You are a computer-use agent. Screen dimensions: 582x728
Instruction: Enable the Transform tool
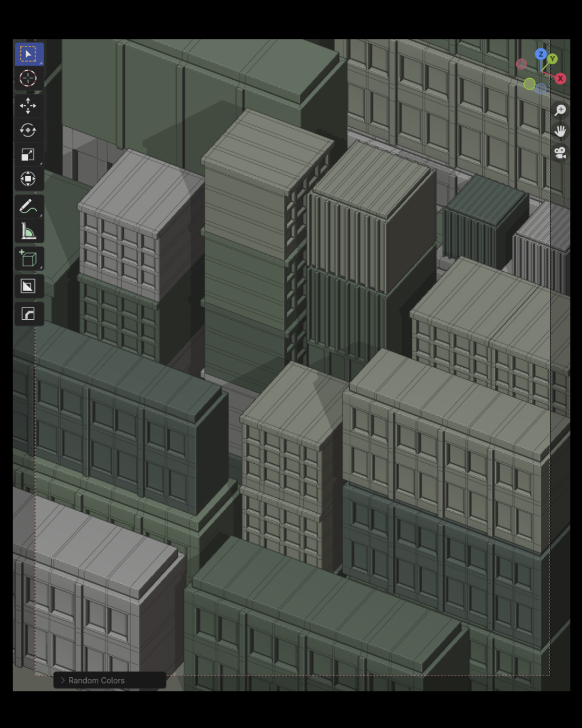(x=28, y=179)
